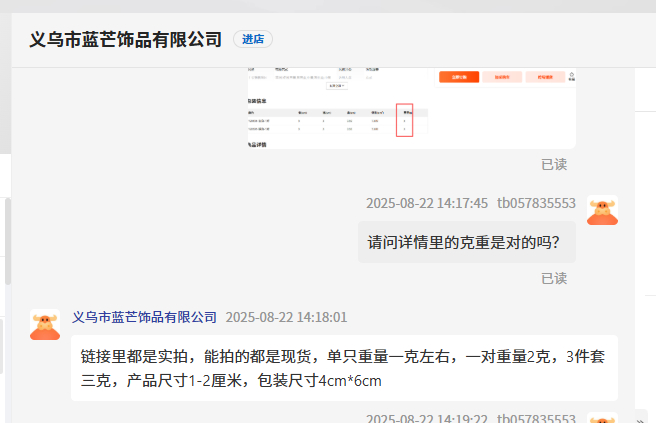Screen dimensions: 656x423
Task: Open the product page screenshot thumbnail
Action: [x=411, y=107]
